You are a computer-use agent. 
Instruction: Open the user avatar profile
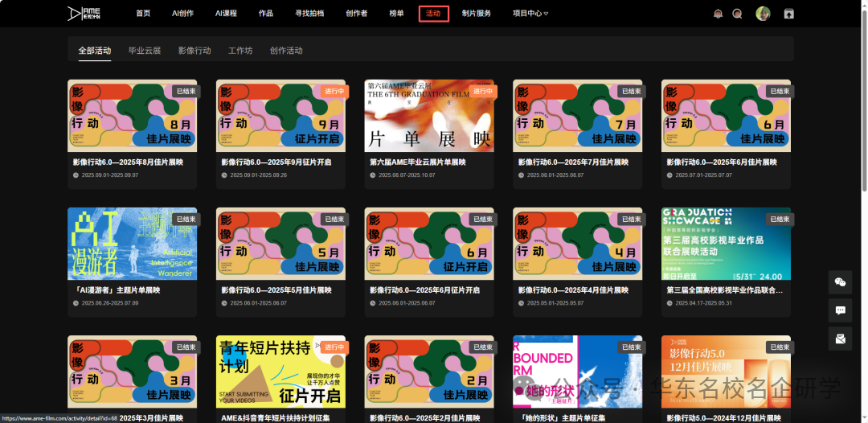(x=763, y=14)
